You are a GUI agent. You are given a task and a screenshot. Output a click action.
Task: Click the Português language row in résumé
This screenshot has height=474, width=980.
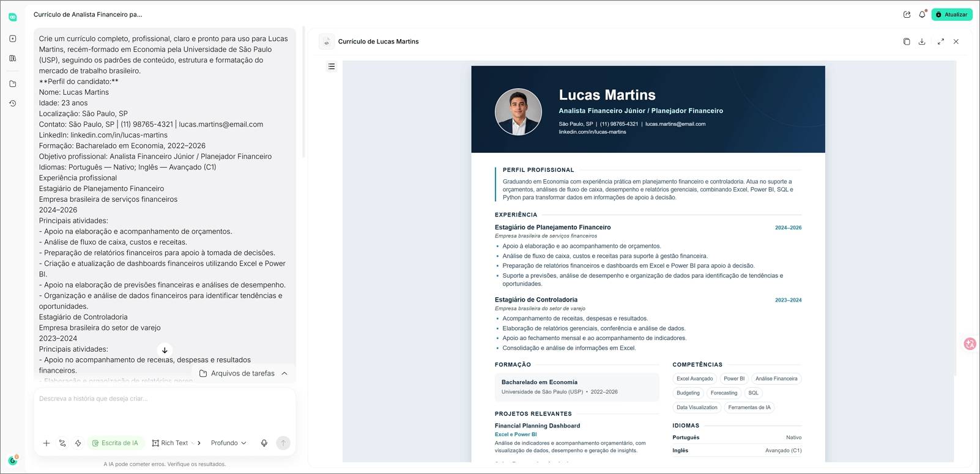(x=737, y=437)
